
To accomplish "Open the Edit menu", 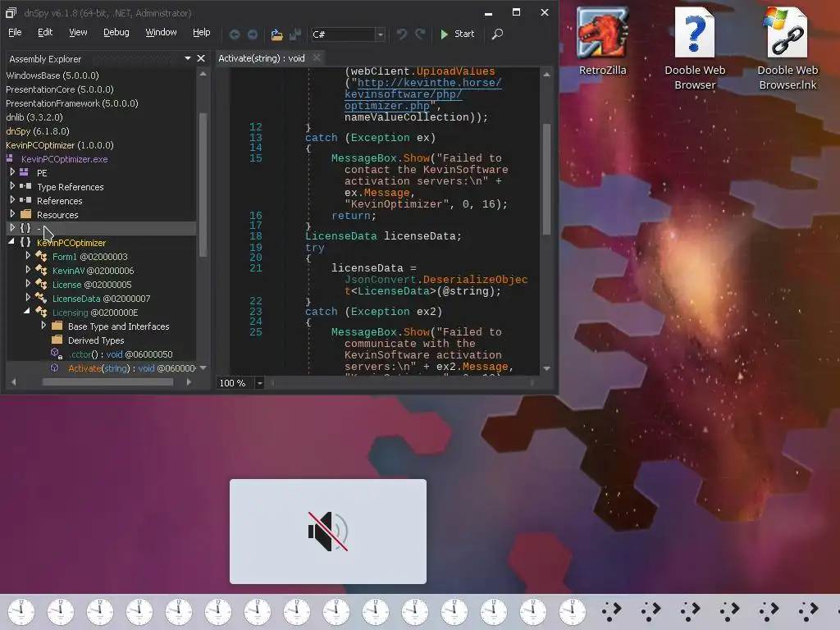I will [x=45, y=32].
